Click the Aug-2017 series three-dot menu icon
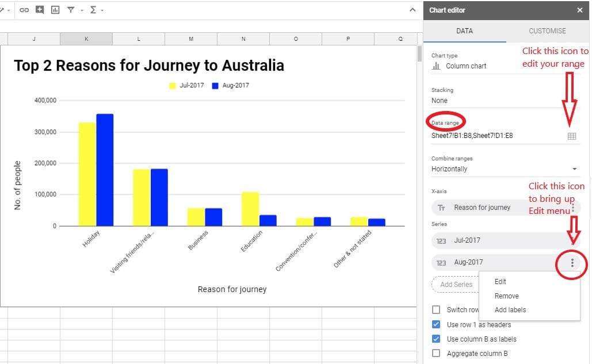This screenshot has width=592, height=364. (x=572, y=263)
